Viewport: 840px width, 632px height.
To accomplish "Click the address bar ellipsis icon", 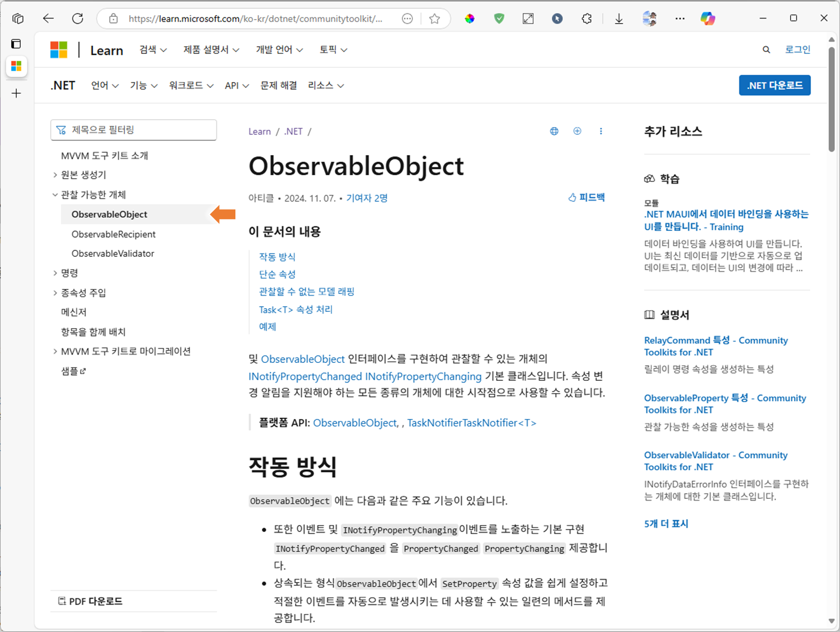I will (407, 19).
